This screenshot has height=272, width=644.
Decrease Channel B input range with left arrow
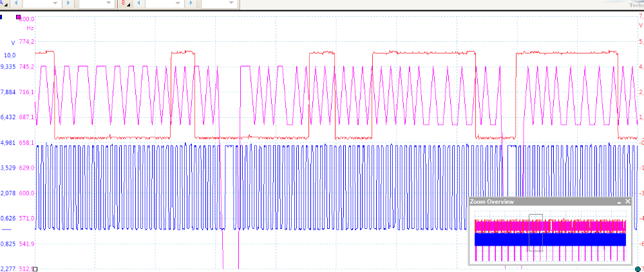(138, 4)
